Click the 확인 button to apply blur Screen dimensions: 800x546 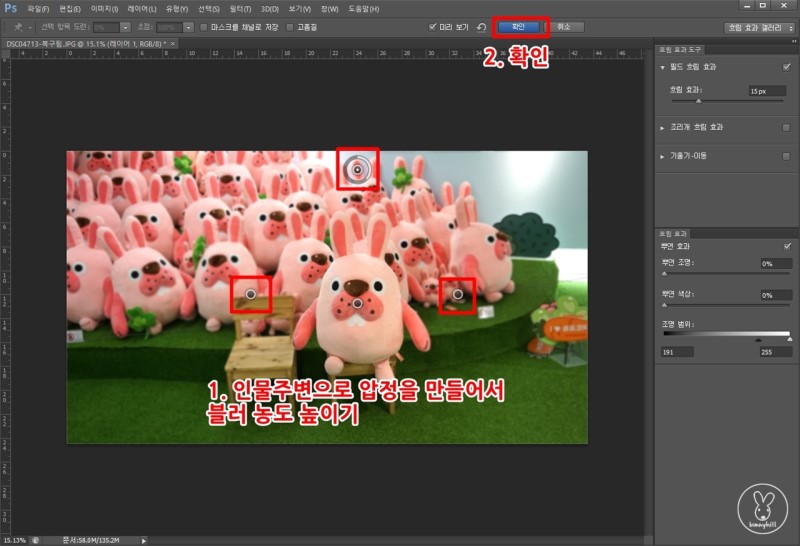click(x=518, y=27)
